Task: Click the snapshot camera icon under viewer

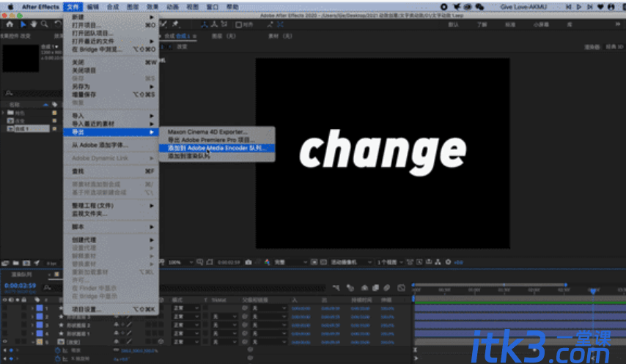Action: 248,262
